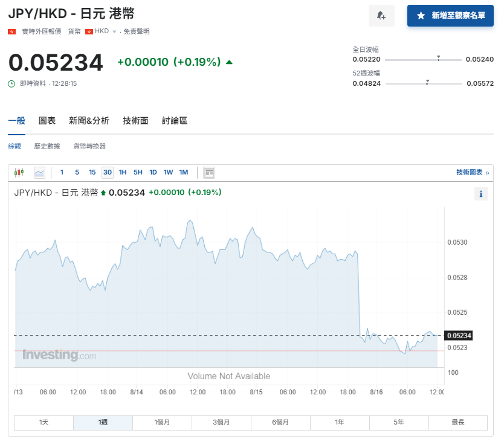Open the chart info "i" icon
The height and width of the screenshot is (442, 504).
(481, 193)
